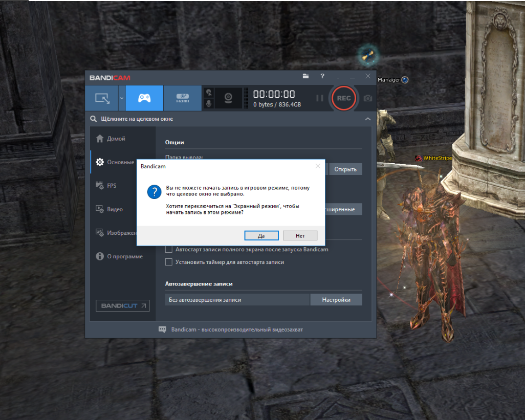Open the Домой tab
This screenshot has height=420, width=525.
pos(116,139)
